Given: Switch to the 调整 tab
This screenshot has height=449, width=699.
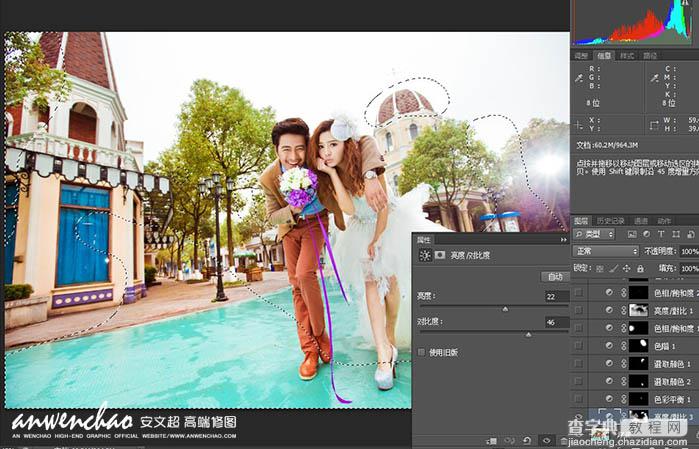Looking at the screenshot, I should (581, 56).
